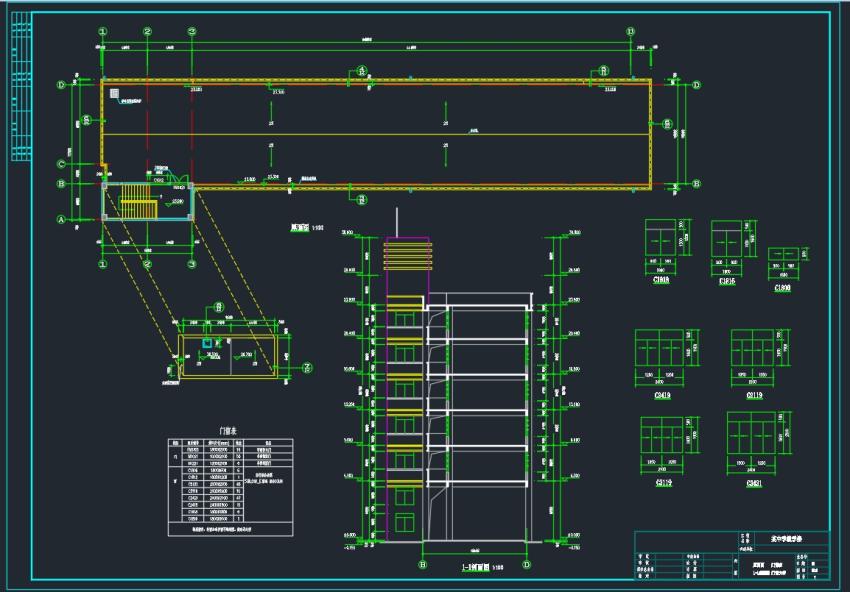Click axis bubble H beneath the section drawing
The image size is (850, 592).
[x=422, y=565]
